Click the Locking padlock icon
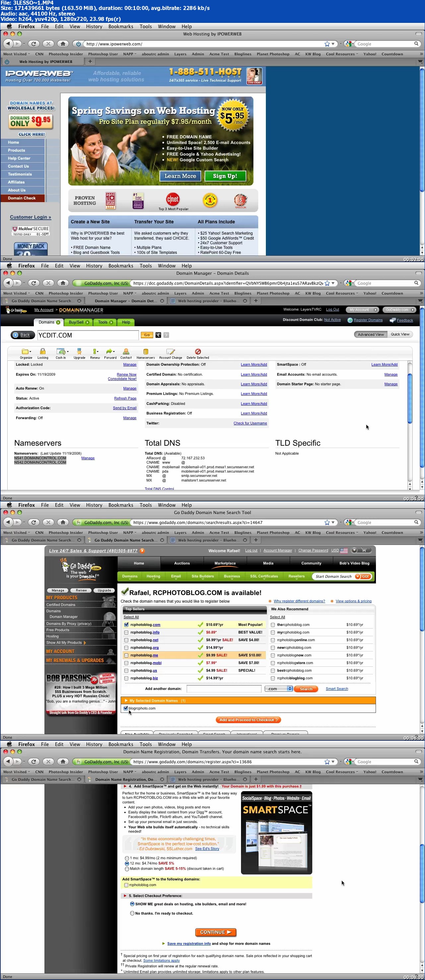The width and height of the screenshot is (425, 980). pyautogui.click(x=42, y=351)
